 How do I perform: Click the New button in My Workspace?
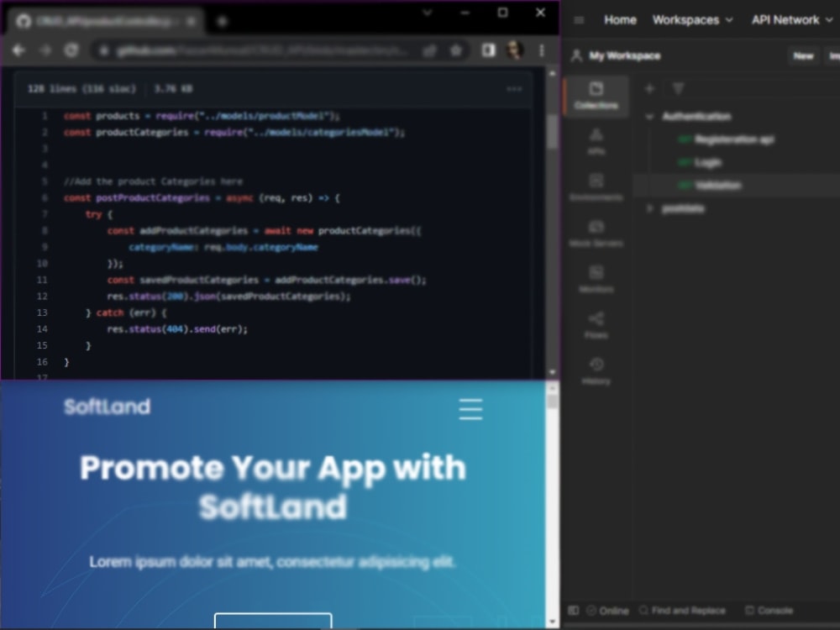pos(803,55)
